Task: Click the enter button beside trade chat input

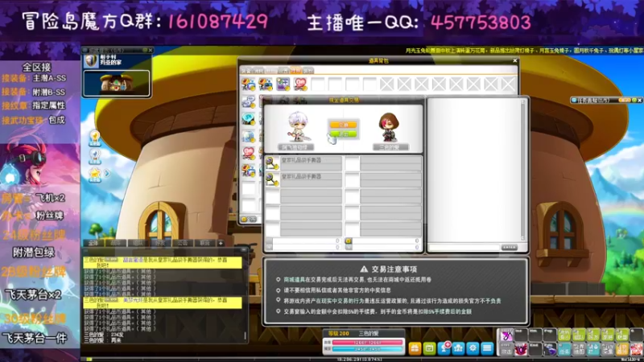Action: tap(510, 248)
